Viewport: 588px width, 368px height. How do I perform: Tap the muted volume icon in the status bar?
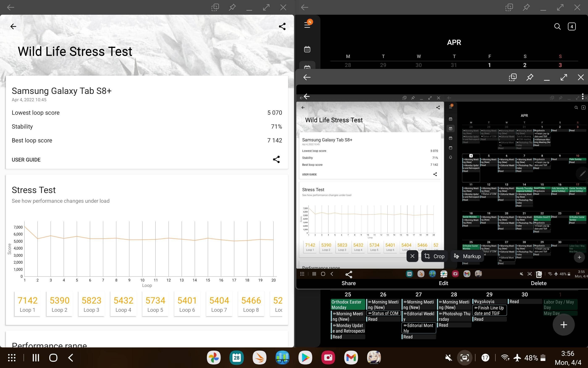click(448, 357)
